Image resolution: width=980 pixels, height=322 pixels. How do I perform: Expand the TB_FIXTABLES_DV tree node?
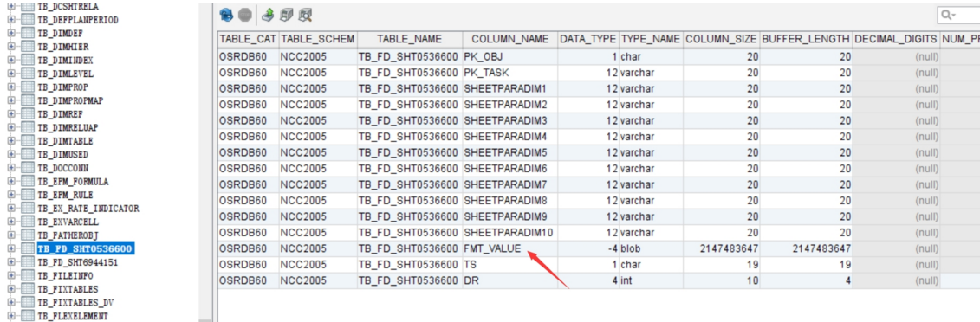tap(10, 303)
